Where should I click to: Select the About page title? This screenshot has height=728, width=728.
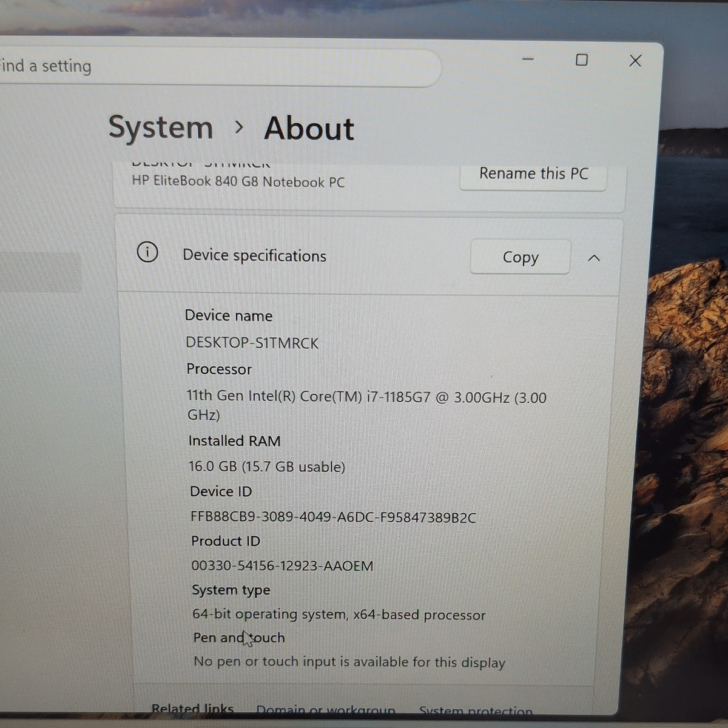[309, 129]
